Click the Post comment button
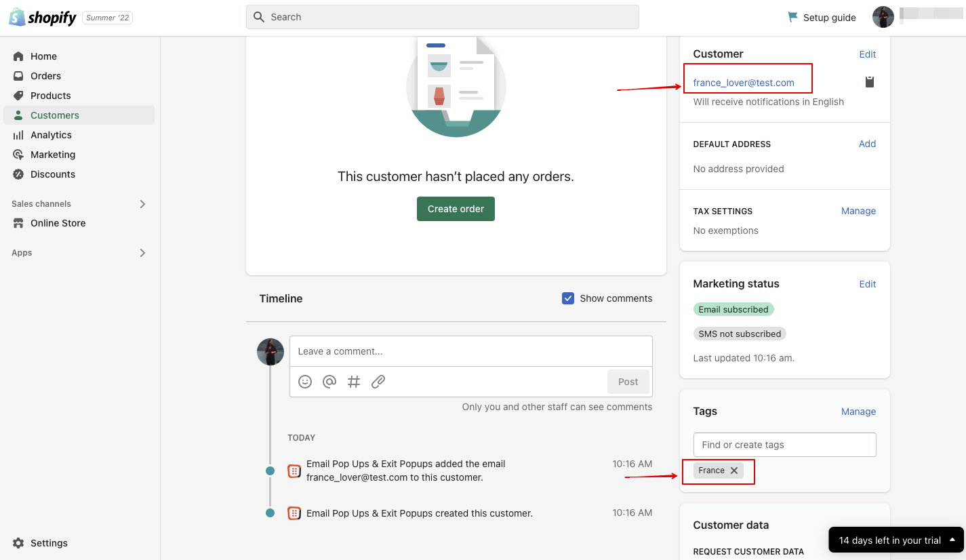The width and height of the screenshot is (966, 560). point(628,382)
